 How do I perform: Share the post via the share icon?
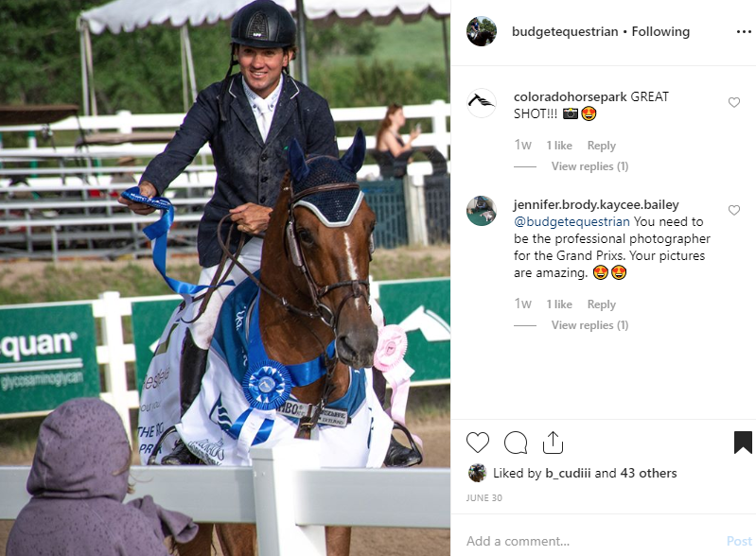click(553, 443)
